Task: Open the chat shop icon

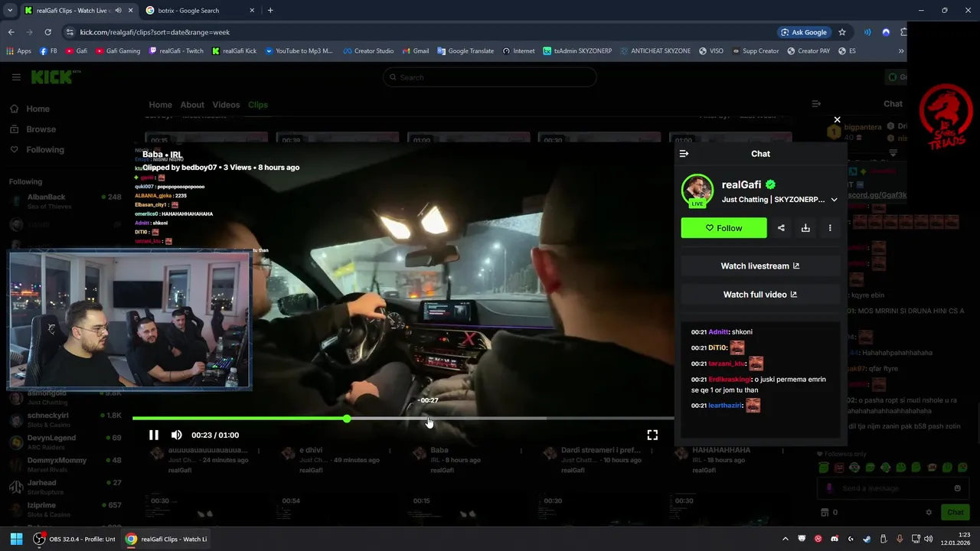Action: point(825,513)
